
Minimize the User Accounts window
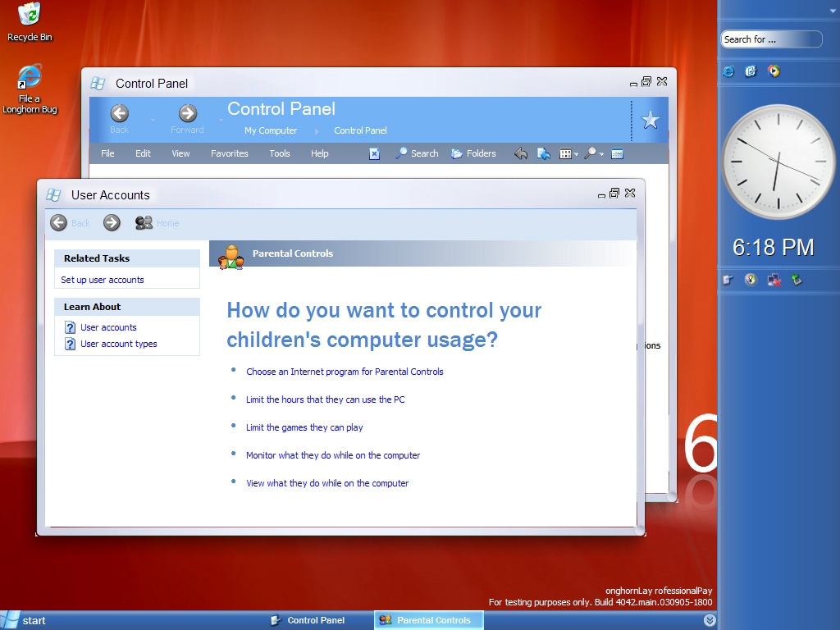click(601, 195)
